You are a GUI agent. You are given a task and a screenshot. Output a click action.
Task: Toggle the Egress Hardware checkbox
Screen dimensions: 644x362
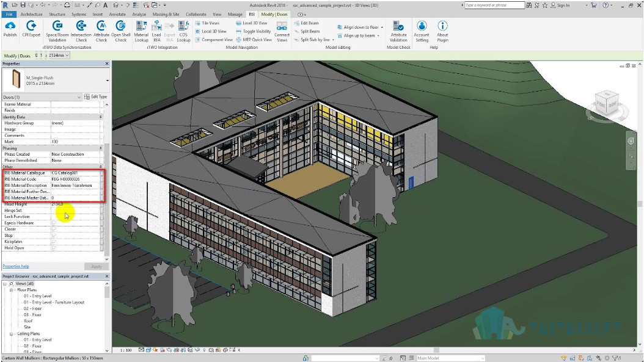click(54, 223)
